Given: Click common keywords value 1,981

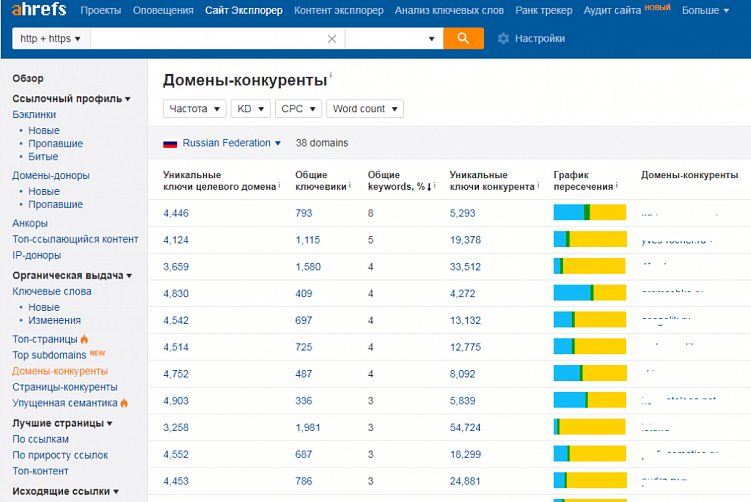Looking at the screenshot, I should coord(307,428).
